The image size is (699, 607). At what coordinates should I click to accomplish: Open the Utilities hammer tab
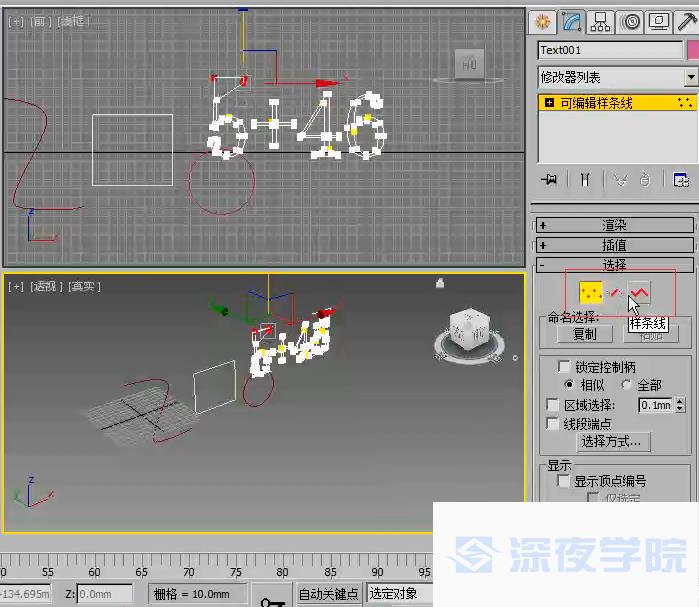coord(687,21)
